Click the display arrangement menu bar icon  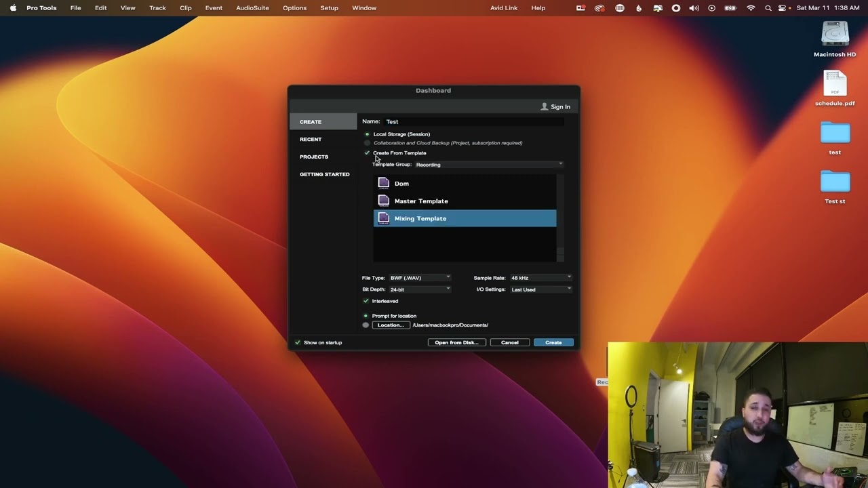658,8
